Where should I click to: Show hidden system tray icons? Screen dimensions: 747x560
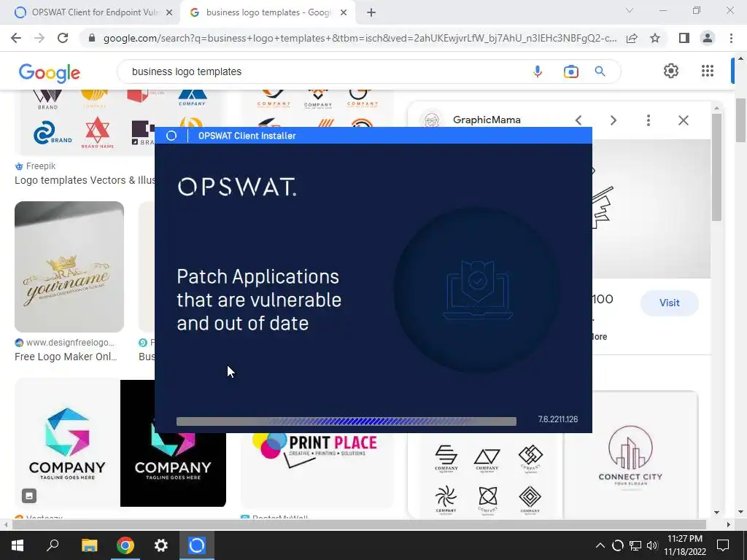tap(600, 545)
